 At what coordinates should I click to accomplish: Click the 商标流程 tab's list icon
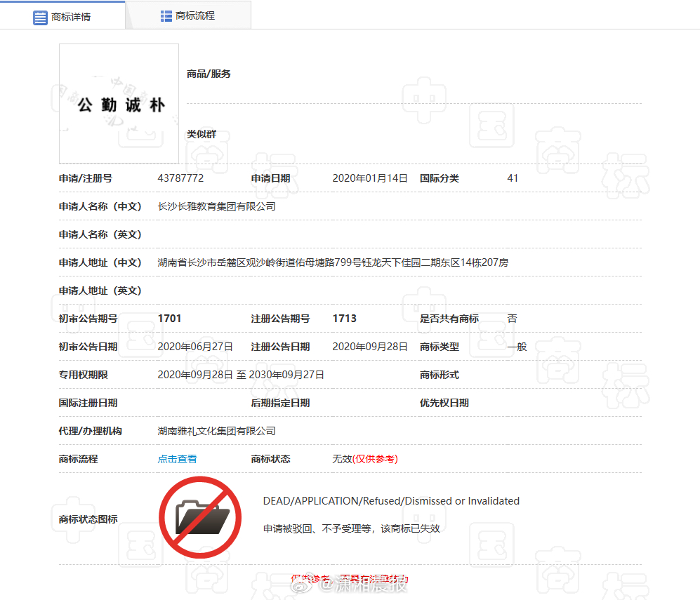tap(166, 16)
